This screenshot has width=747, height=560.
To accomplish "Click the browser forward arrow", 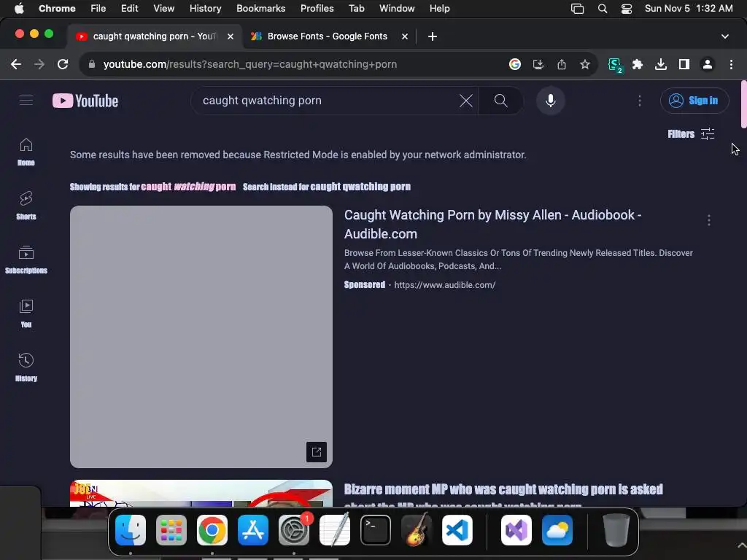I will 39,64.
